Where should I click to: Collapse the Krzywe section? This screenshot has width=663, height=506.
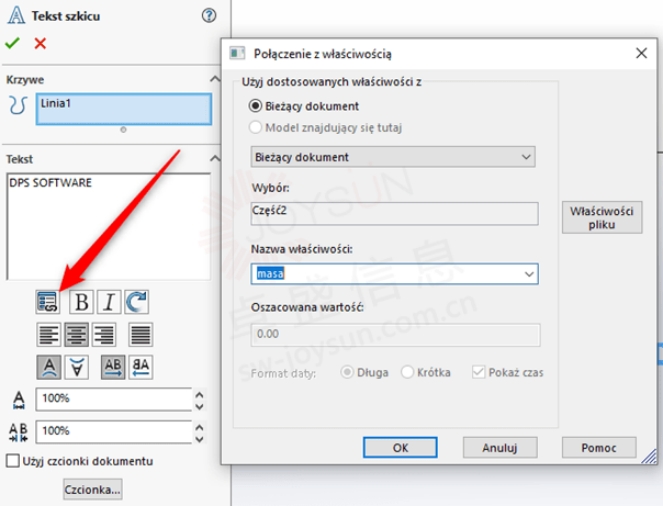pyautogui.click(x=215, y=79)
